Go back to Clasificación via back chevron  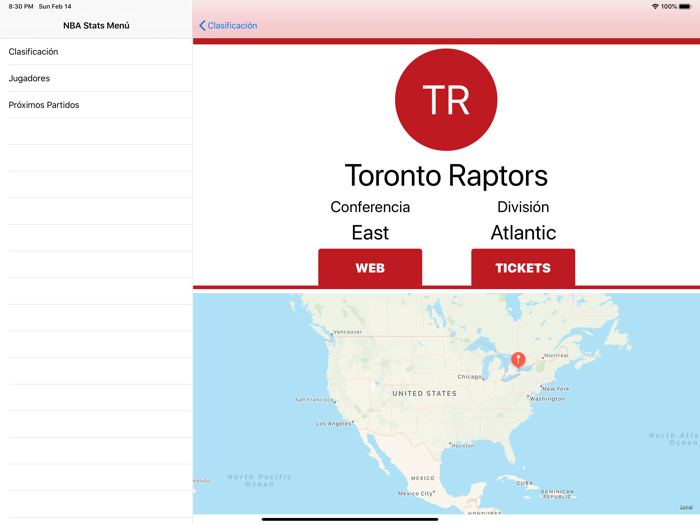tap(202, 25)
